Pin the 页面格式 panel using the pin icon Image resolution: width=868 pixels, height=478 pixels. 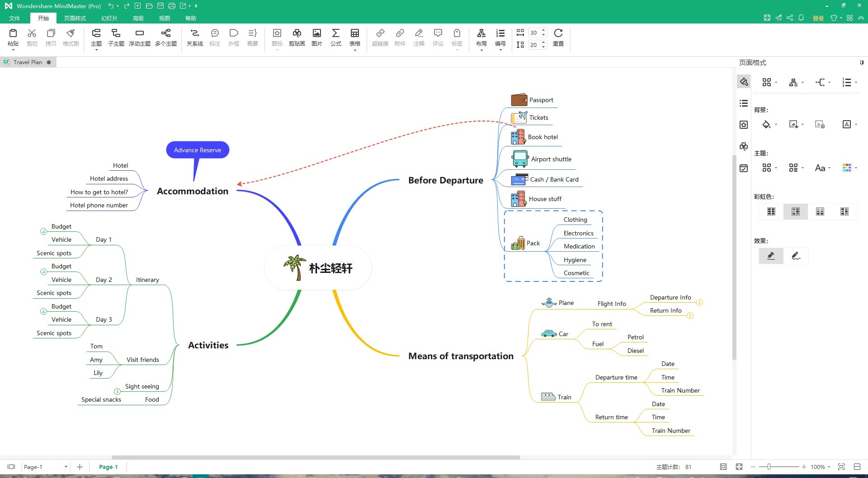pyautogui.click(x=863, y=62)
